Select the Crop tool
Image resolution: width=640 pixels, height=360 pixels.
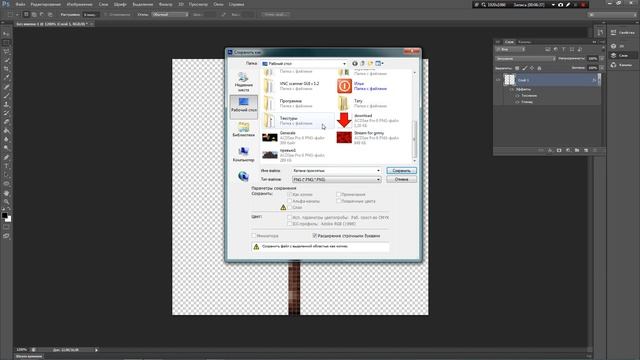click(6, 69)
